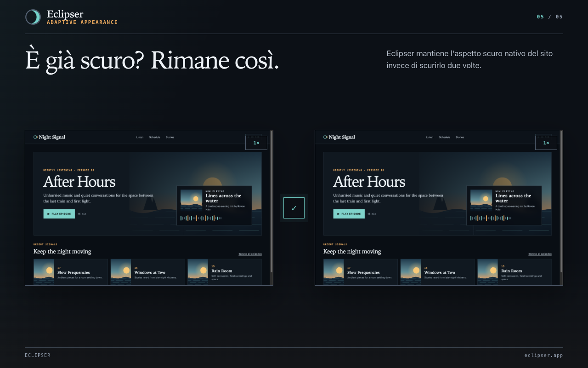Click the Now Playing waveform in the left preview
This screenshot has height=368, width=588.
tap(201, 218)
